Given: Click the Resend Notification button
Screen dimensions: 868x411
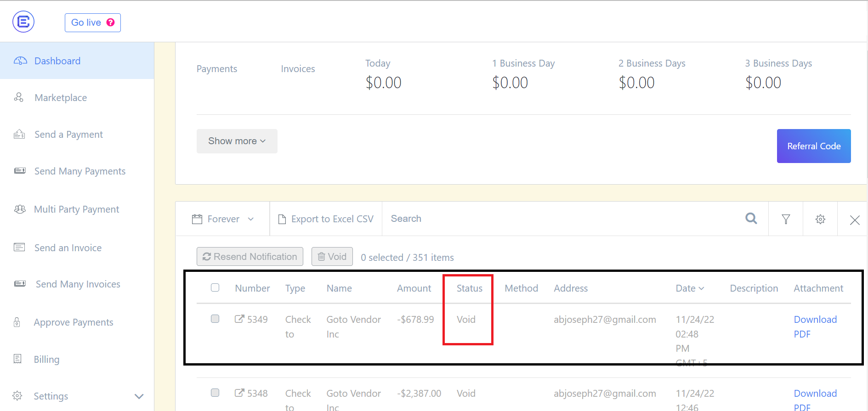Looking at the screenshot, I should 250,256.
